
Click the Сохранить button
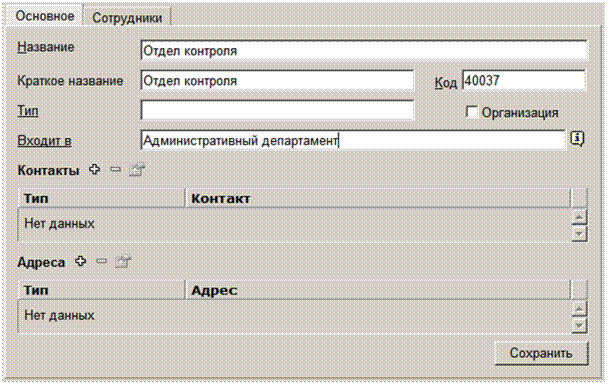[541, 353]
